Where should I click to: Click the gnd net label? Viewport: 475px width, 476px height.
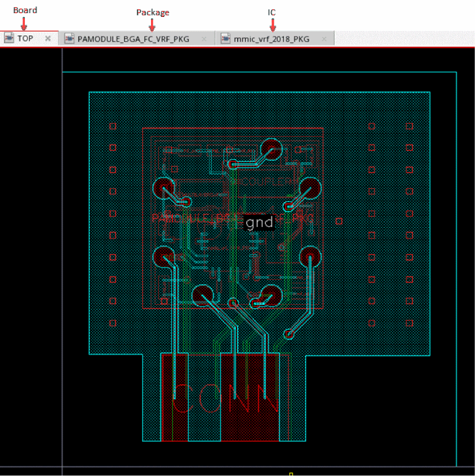click(x=259, y=222)
